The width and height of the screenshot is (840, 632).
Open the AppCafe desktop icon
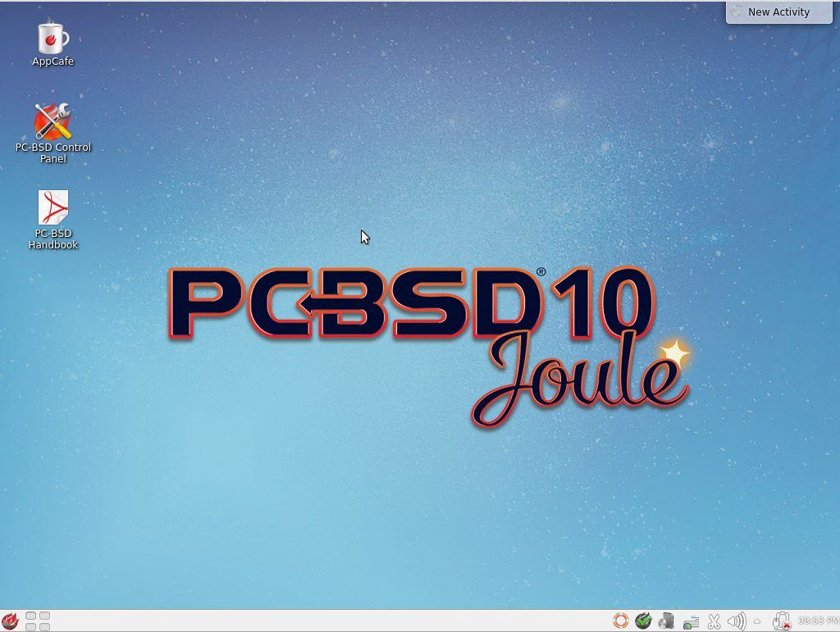click(x=53, y=42)
